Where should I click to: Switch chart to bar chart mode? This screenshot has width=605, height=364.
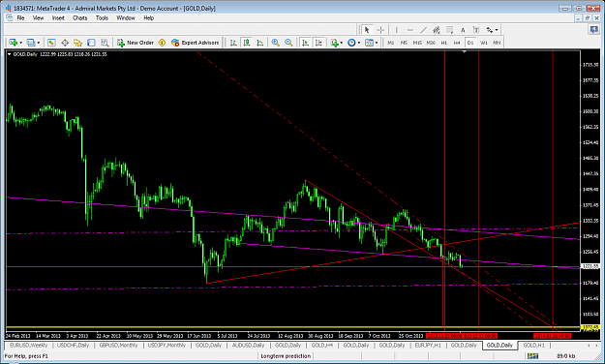pyautogui.click(x=233, y=43)
